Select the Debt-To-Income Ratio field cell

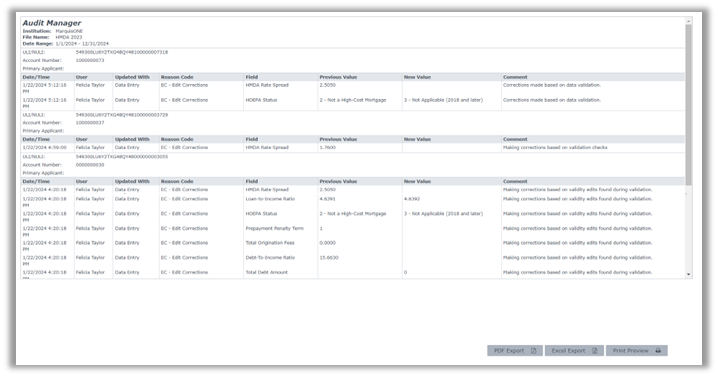pyautogui.click(x=270, y=257)
